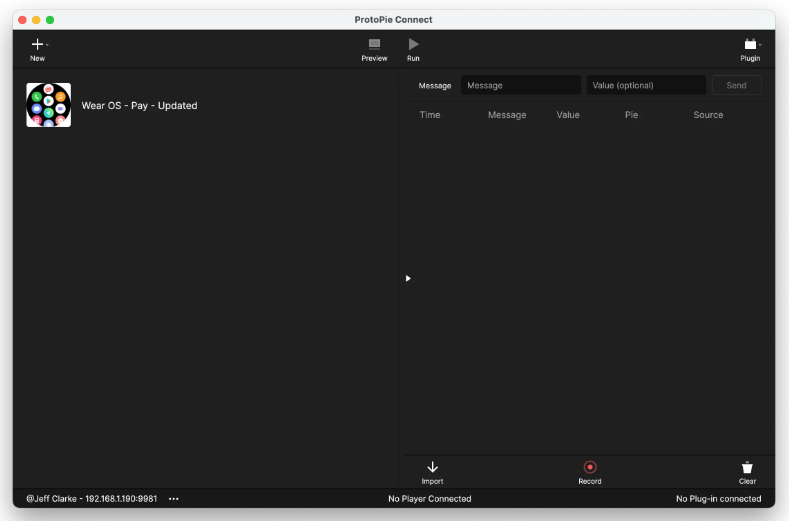Image resolution: width=789 pixels, height=521 pixels.
Task: Close the ProtoPie Connect window
Action: click(x=22, y=20)
